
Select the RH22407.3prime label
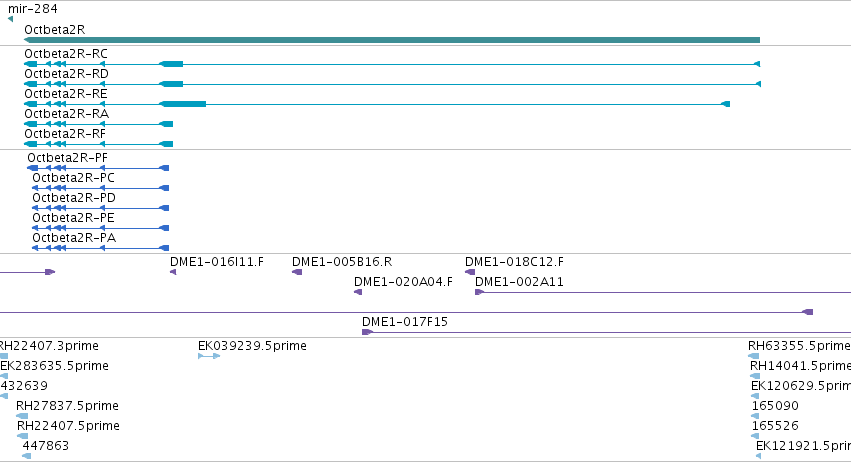pyautogui.click(x=49, y=346)
